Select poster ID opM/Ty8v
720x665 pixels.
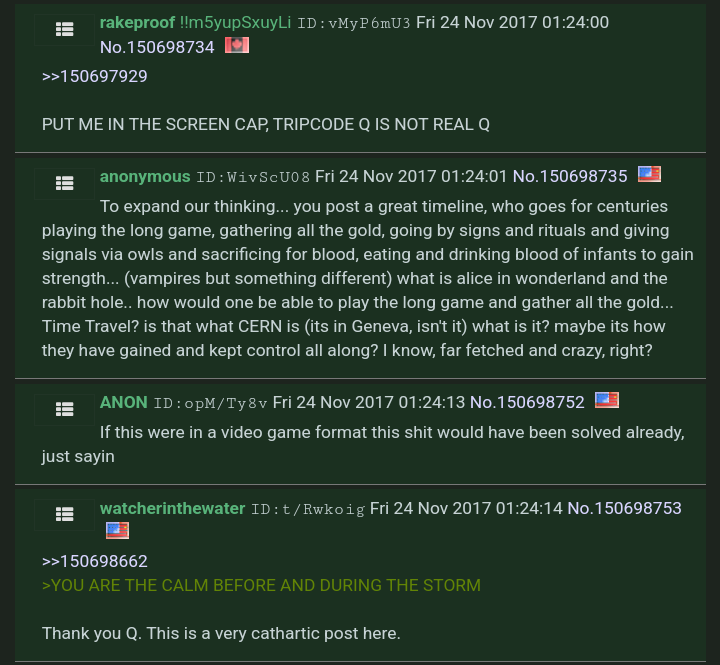pos(210,403)
